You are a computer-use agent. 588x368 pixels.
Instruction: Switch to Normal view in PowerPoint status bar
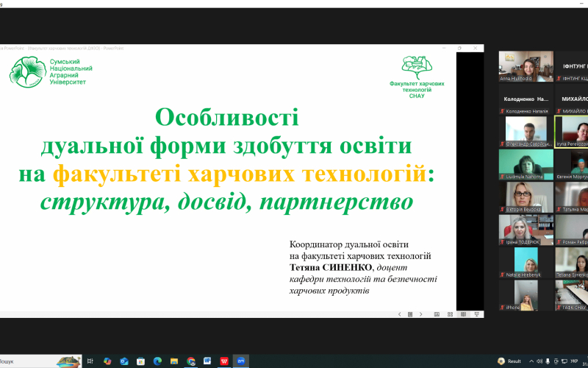coord(437,314)
